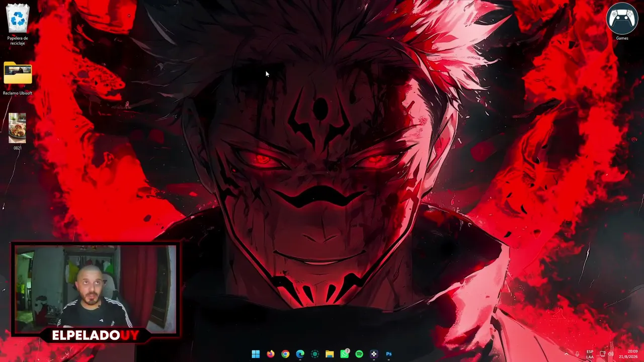The width and height of the screenshot is (644, 362).
Task: Open File Explorer from the taskbar
Action: tap(330, 354)
